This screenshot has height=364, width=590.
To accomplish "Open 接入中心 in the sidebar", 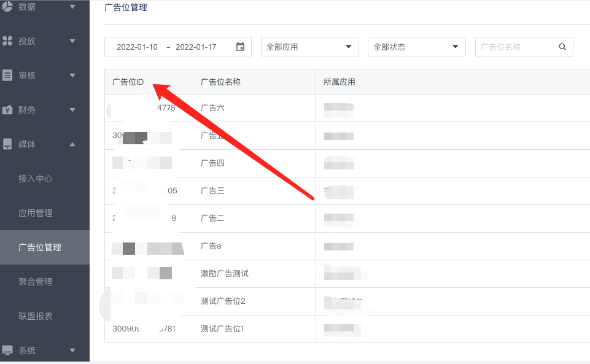I will [36, 179].
